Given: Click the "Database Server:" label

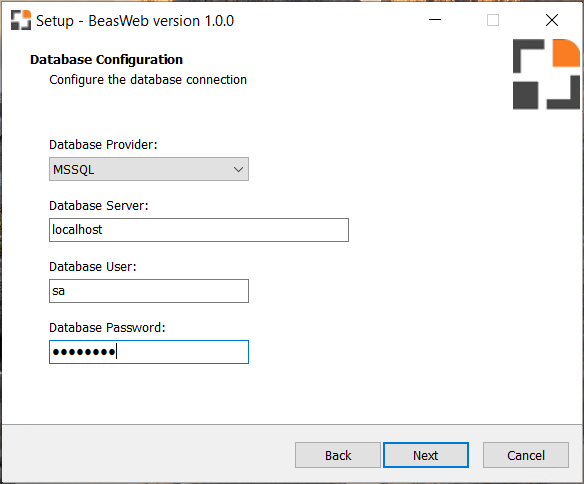Looking at the screenshot, I should pos(99,206).
